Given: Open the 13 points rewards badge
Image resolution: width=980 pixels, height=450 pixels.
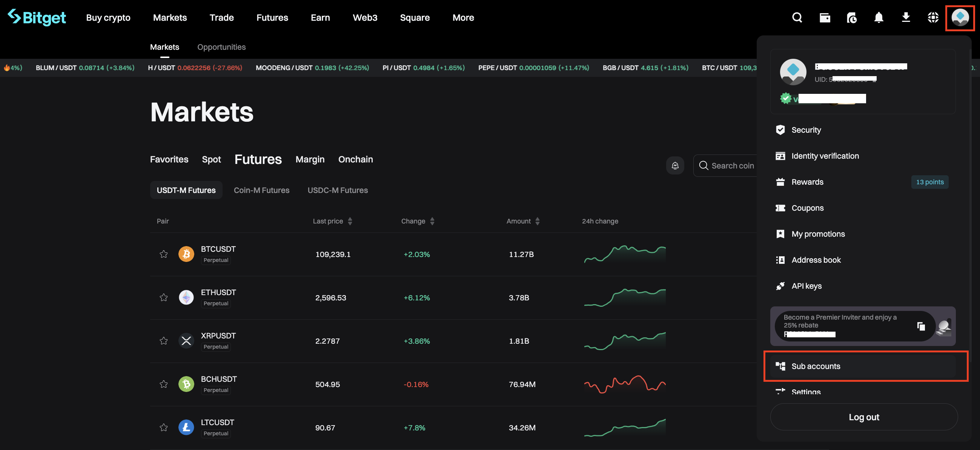Looking at the screenshot, I should [x=929, y=182].
